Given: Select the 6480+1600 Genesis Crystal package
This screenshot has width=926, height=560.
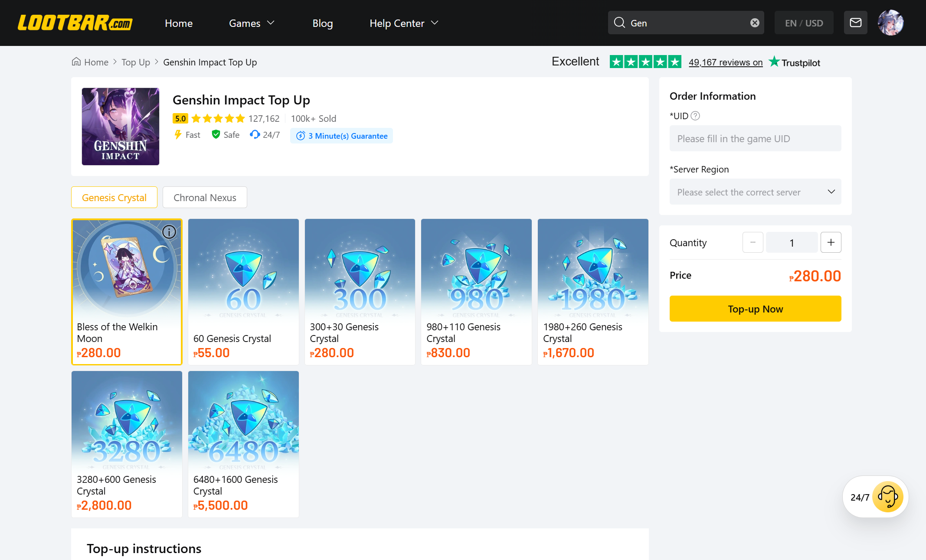Looking at the screenshot, I should (x=243, y=444).
